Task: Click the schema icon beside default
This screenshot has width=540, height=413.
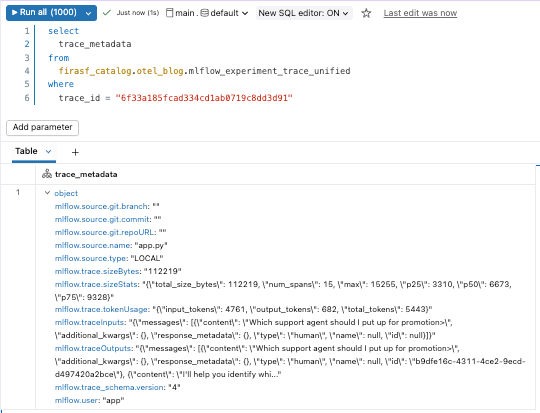Action: coord(205,13)
